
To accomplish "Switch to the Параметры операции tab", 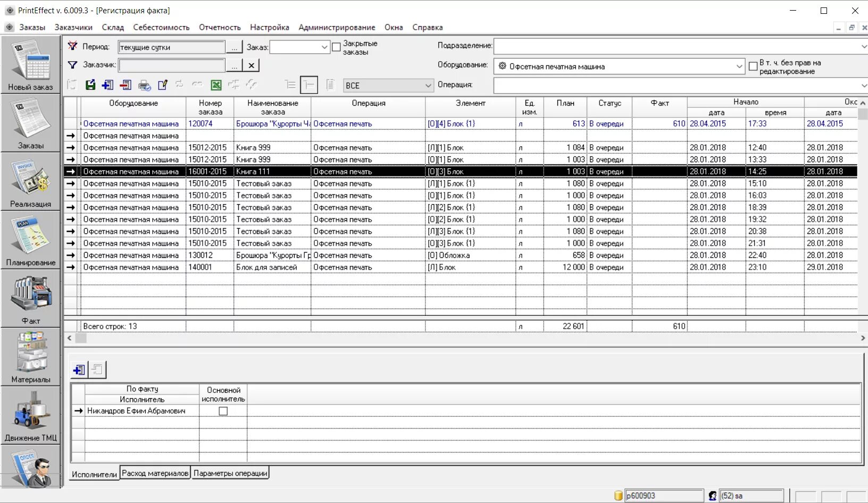I will (x=230, y=473).
